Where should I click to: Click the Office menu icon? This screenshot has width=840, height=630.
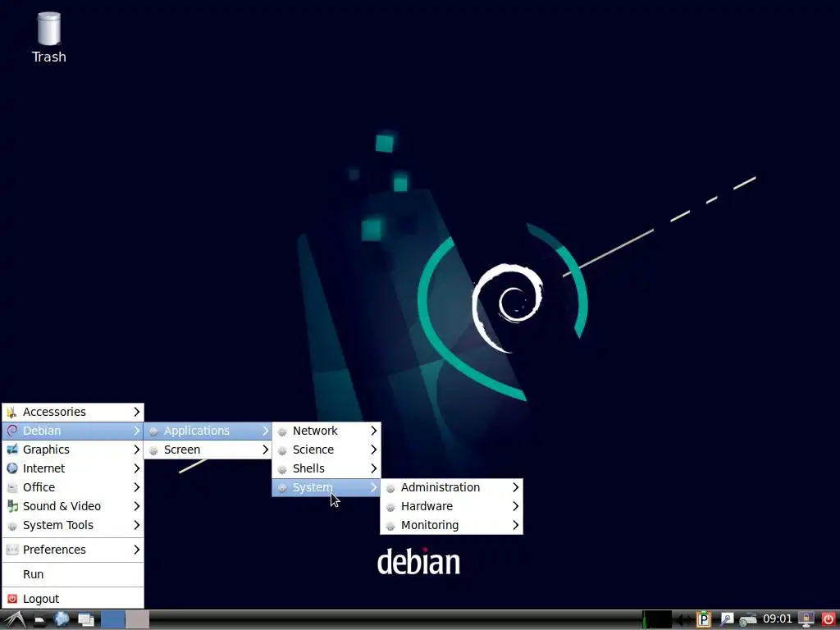tap(11, 487)
